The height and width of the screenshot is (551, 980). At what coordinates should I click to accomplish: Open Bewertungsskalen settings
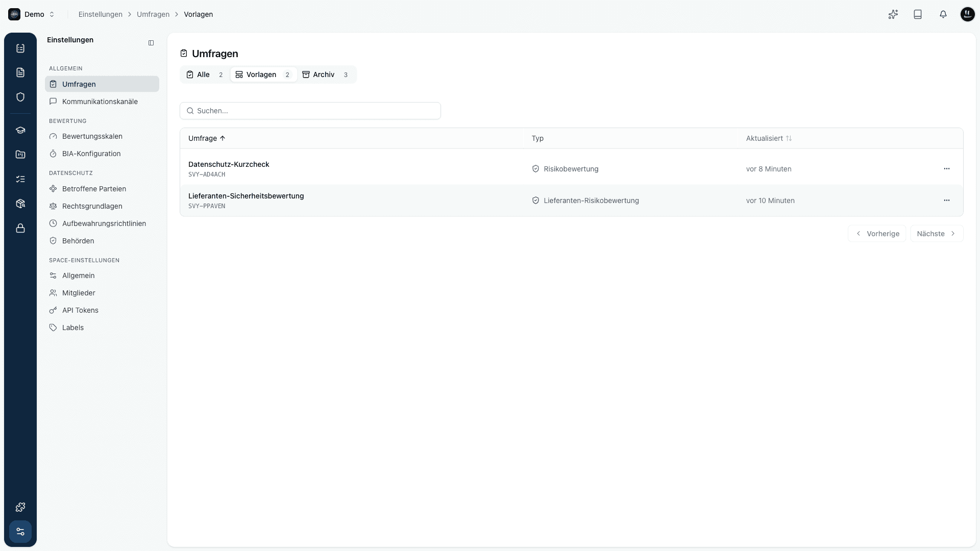point(102,136)
